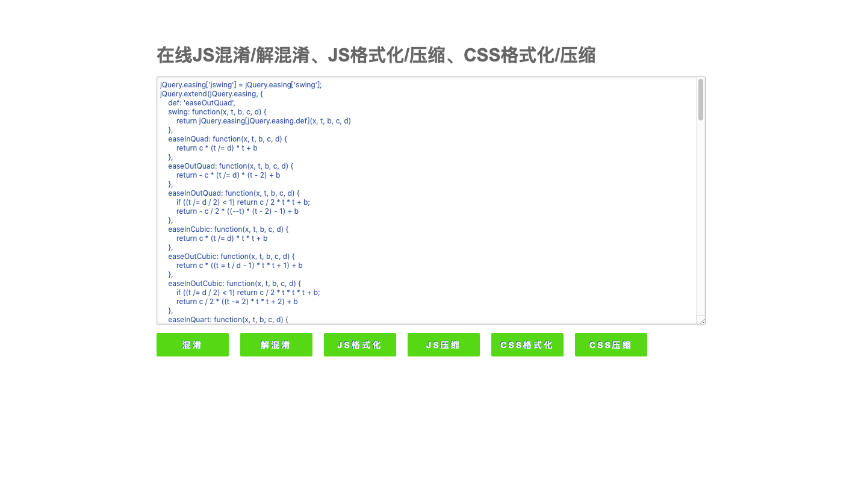Click return c * (t /= d) * t + b line

[217, 148]
